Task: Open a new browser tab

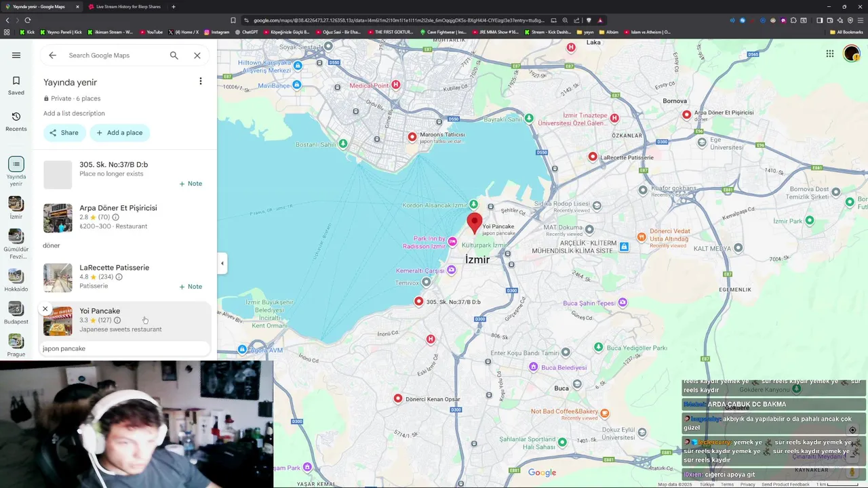Action: pyautogui.click(x=174, y=7)
